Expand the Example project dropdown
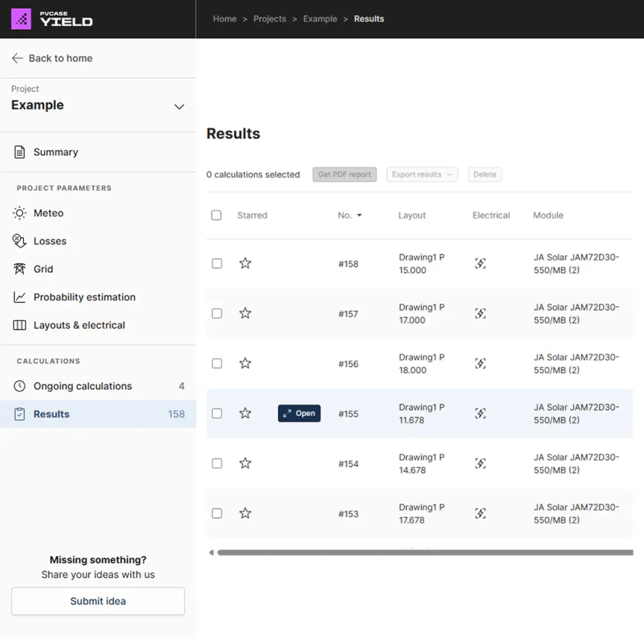Image resolution: width=644 pixels, height=644 pixels. coord(179,107)
